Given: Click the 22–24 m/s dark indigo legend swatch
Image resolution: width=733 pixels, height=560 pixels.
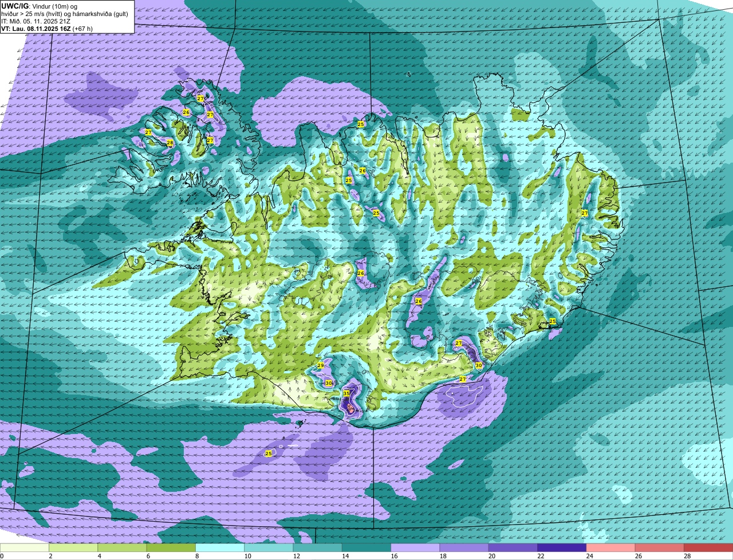Looking at the screenshot, I should 562,548.
